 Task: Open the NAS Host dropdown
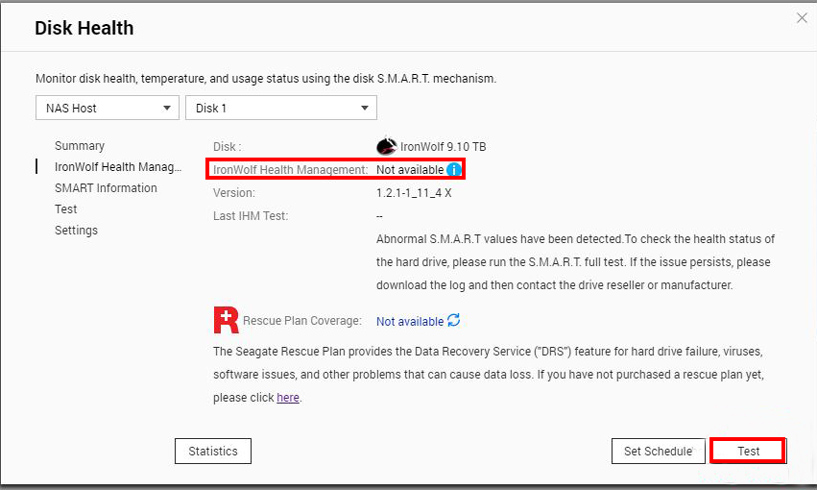(x=107, y=108)
